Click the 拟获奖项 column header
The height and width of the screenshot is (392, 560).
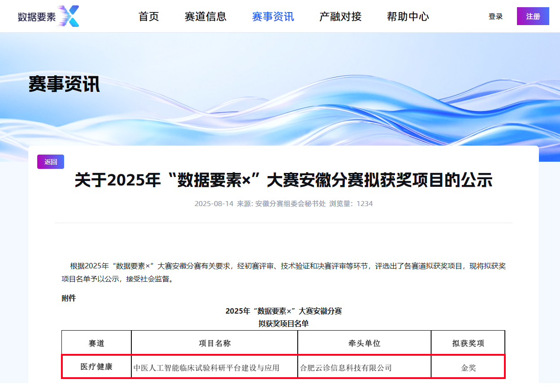[468, 343]
